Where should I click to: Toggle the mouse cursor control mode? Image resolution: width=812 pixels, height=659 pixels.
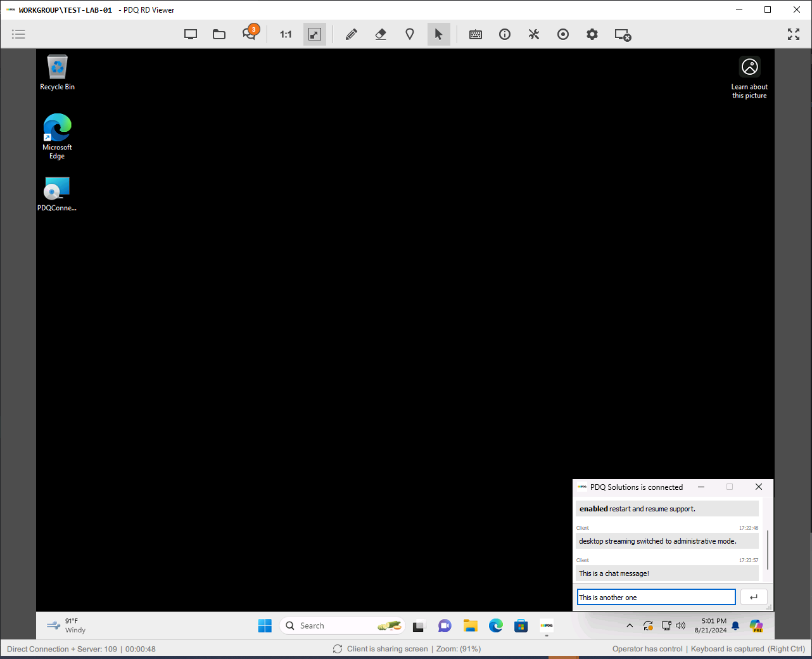tap(439, 34)
